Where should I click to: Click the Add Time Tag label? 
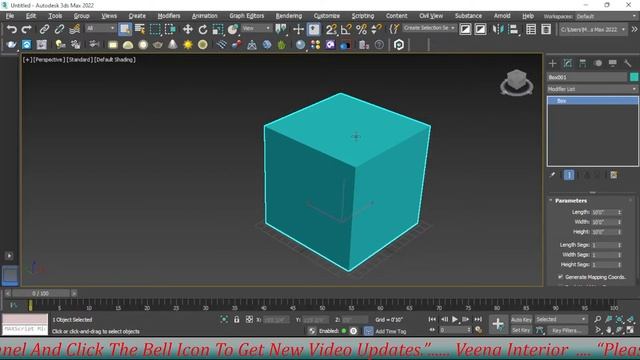(390, 331)
